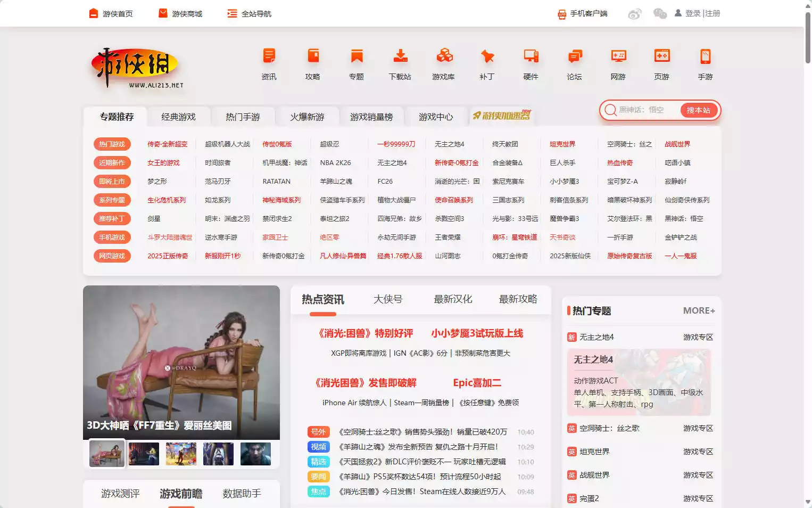Open the 黑神话：悟空 patch link
The width and height of the screenshot is (812, 508).
click(x=684, y=219)
